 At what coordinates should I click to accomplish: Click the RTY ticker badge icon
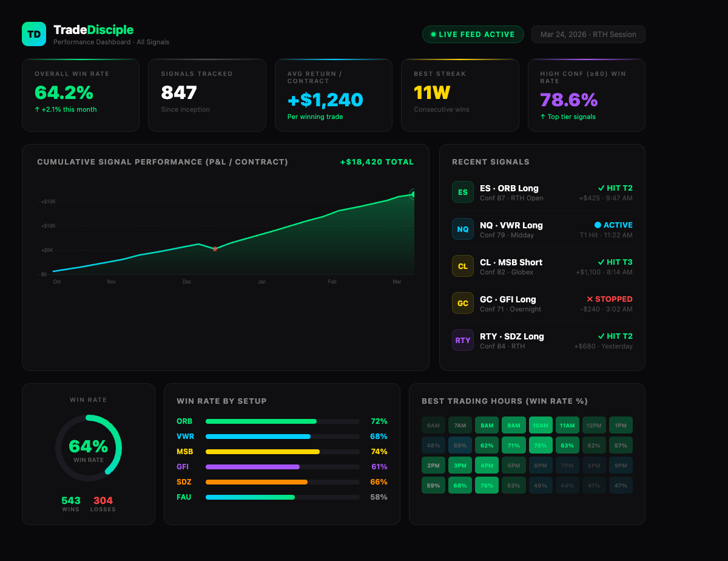point(462,340)
